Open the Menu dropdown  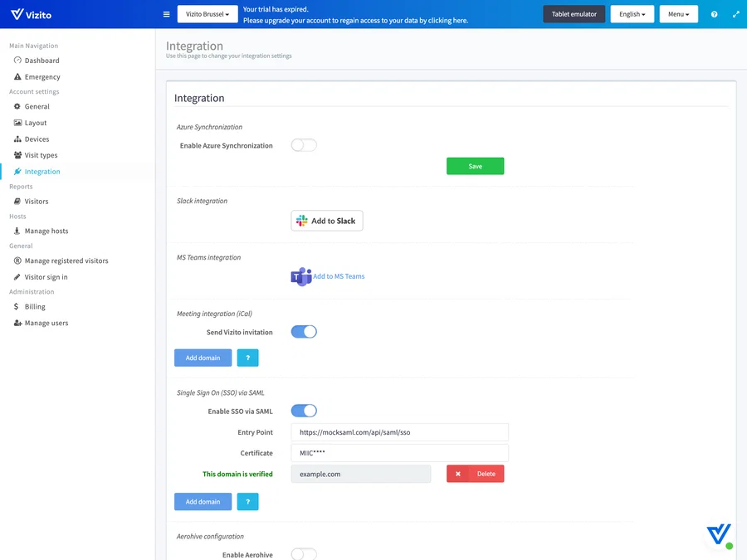678,14
